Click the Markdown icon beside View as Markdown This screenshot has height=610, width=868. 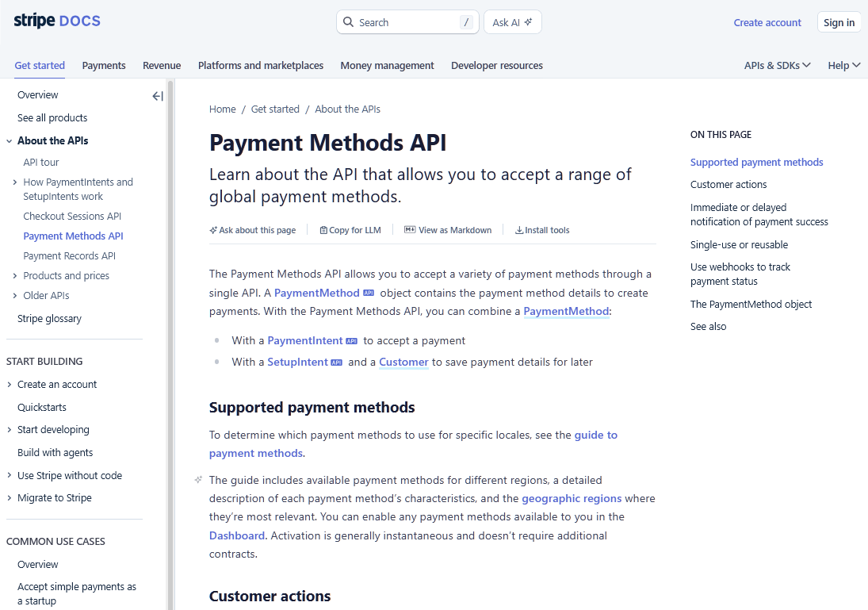(410, 229)
